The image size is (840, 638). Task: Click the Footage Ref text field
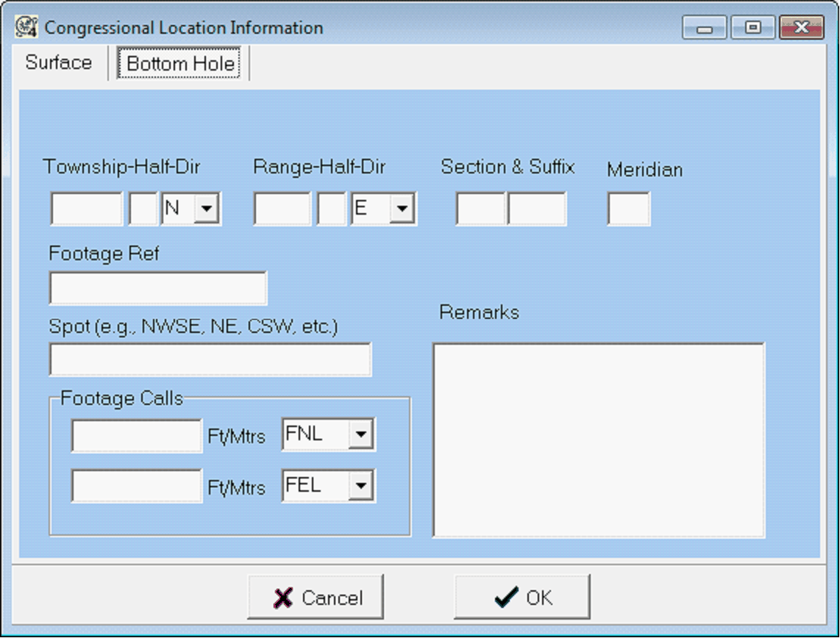[157, 288]
